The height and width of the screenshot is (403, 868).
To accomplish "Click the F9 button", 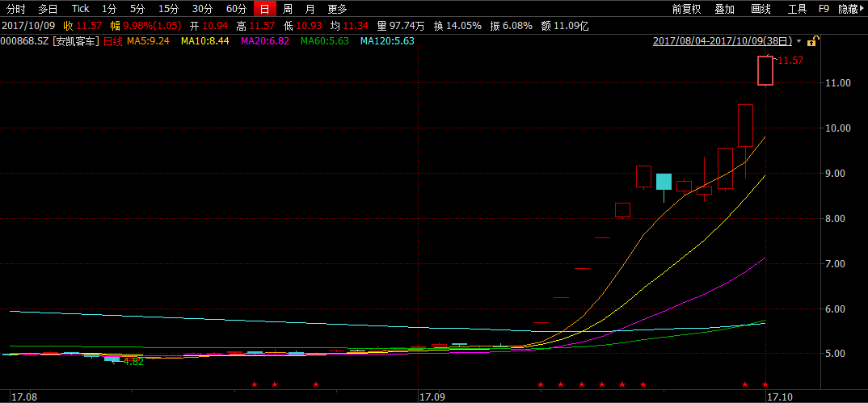I will [824, 9].
